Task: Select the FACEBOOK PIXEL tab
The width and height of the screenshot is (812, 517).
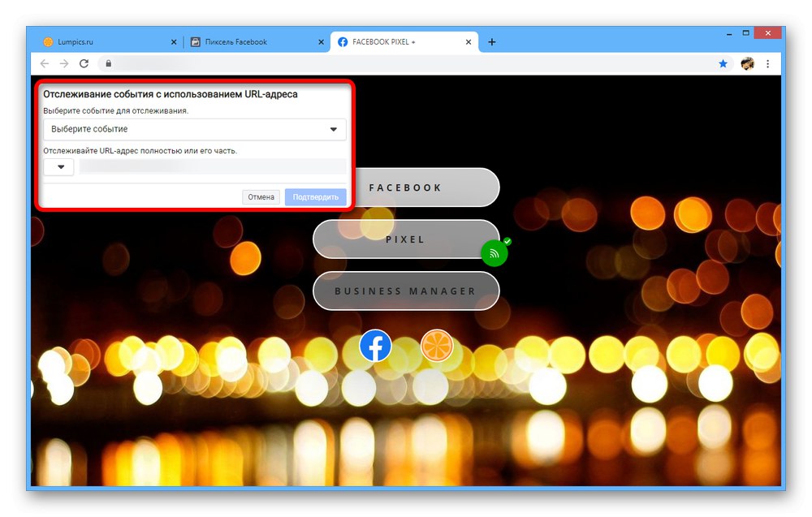Action: tap(404, 42)
